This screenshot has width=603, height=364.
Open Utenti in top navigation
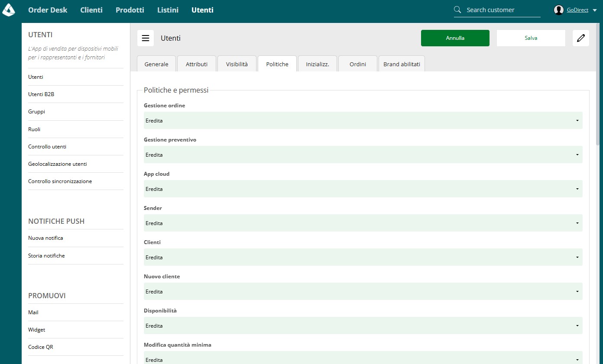pyautogui.click(x=202, y=10)
